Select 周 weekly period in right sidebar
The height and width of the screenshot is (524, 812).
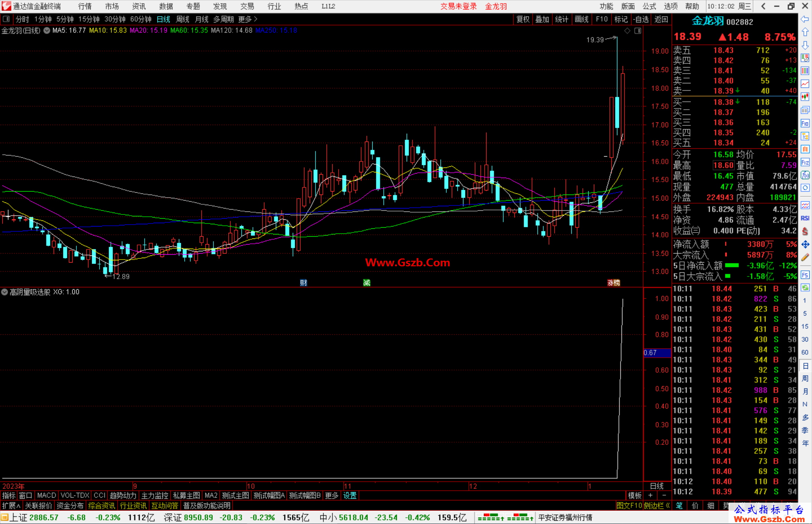pos(805,378)
